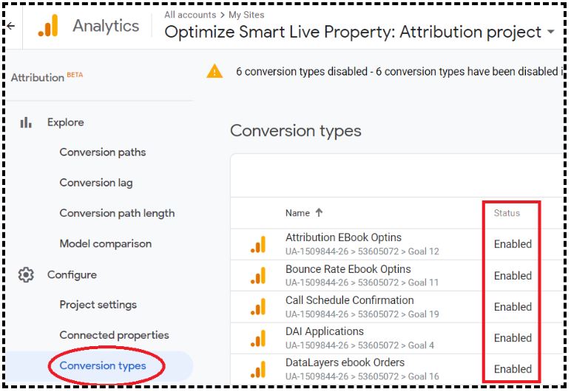Click the Goal 19 source path text
This screenshot has height=392, width=571.
pyautogui.click(x=362, y=314)
